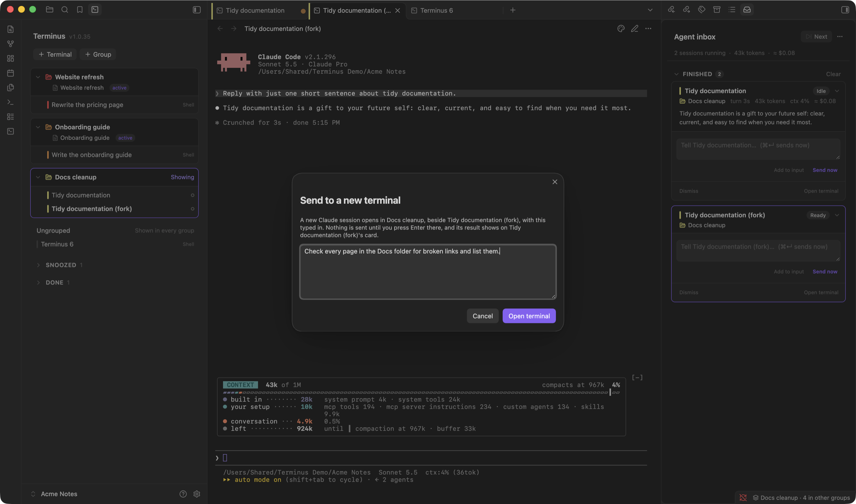Viewport: 856px width, 504px height.
Task: Collapse the Onboarding guide group
Action: 38,127
